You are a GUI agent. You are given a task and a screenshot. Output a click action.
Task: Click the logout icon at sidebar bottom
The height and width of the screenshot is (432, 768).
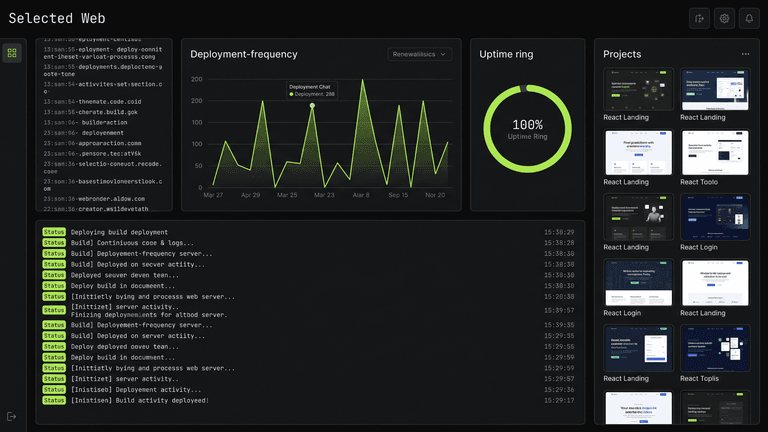coord(12,417)
